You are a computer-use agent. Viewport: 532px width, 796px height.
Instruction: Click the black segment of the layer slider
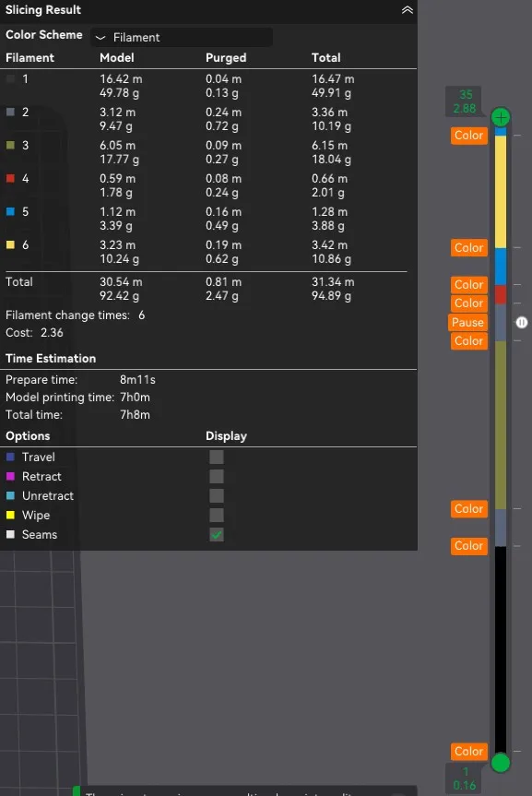tap(501, 649)
